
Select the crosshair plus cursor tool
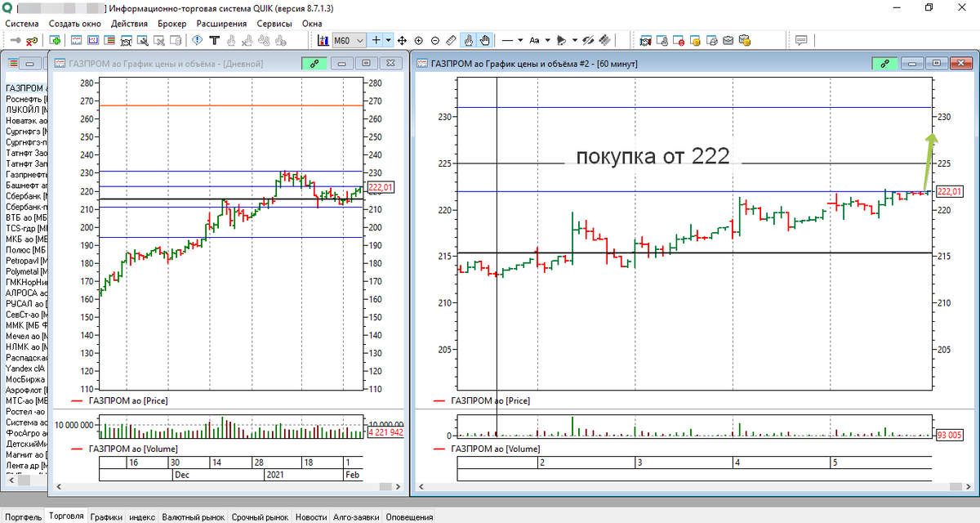pyautogui.click(x=376, y=40)
